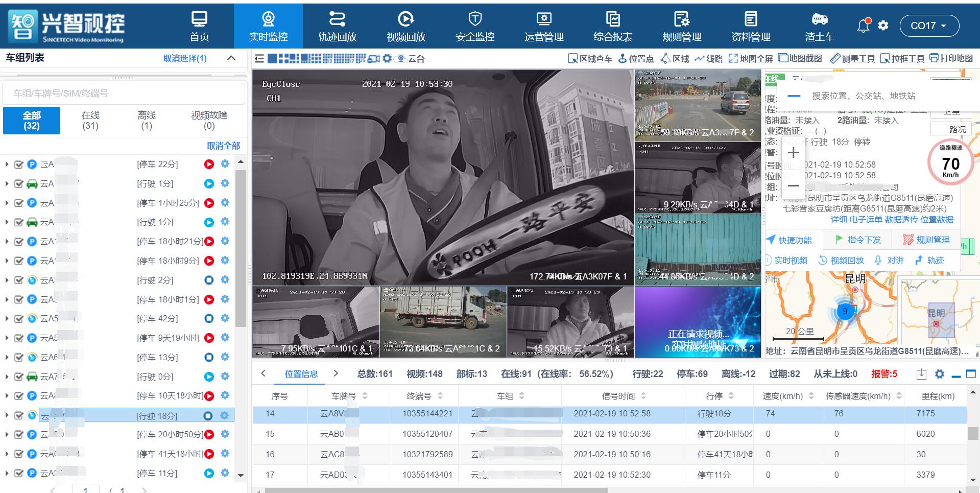Image resolution: width=980 pixels, height=493 pixels.
Task: Open the 轨迹回放 top menu
Action: pos(337,26)
